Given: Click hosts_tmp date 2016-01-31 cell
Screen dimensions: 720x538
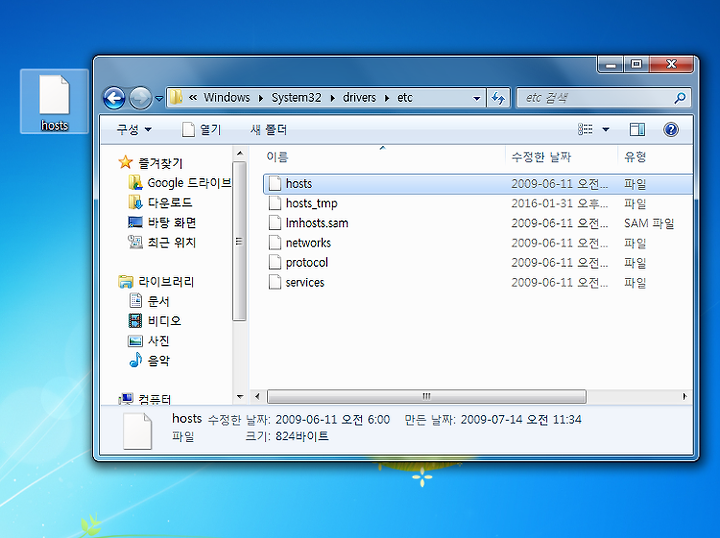Looking at the screenshot, I should [x=559, y=203].
